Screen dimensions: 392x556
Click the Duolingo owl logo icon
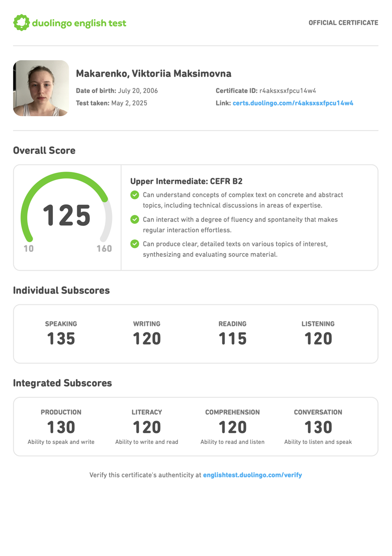[22, 23]
